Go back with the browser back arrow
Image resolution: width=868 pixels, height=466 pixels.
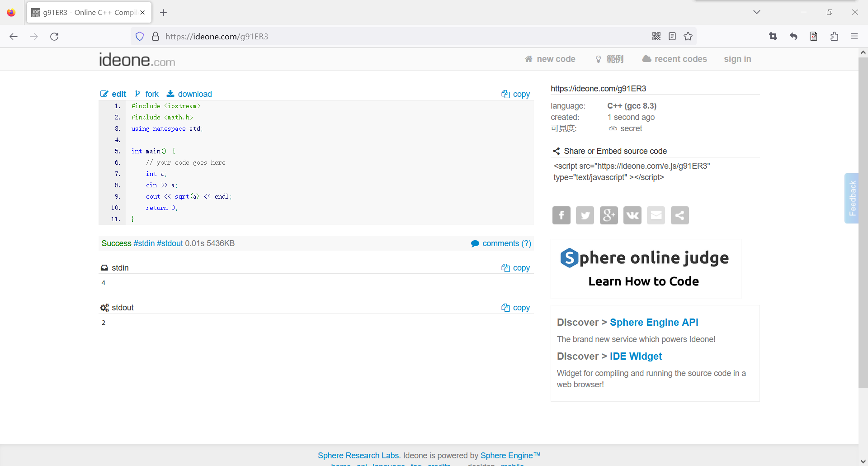click(14, 37)
